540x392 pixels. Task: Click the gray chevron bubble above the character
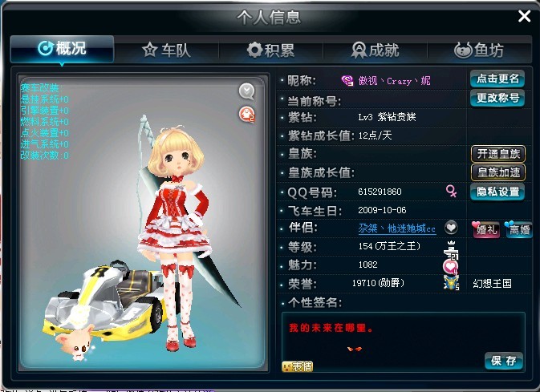pyautogui.click(x=246, y=91)
